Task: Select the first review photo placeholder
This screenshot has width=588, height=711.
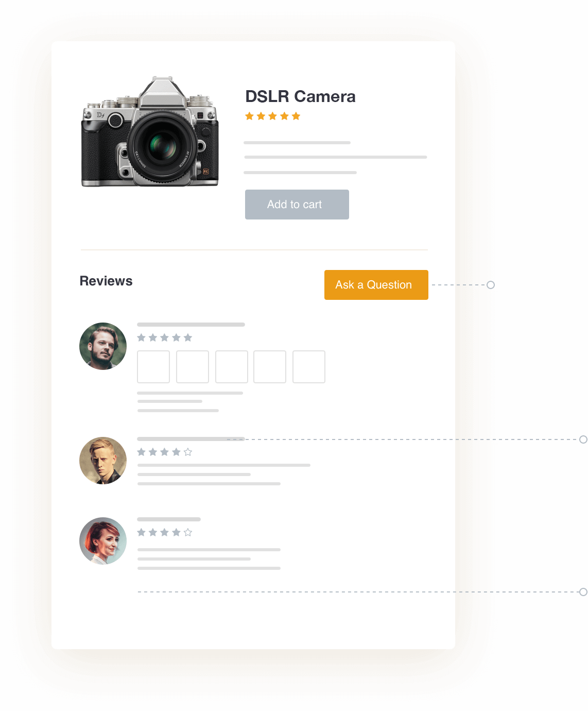Action: pos(153,367)
